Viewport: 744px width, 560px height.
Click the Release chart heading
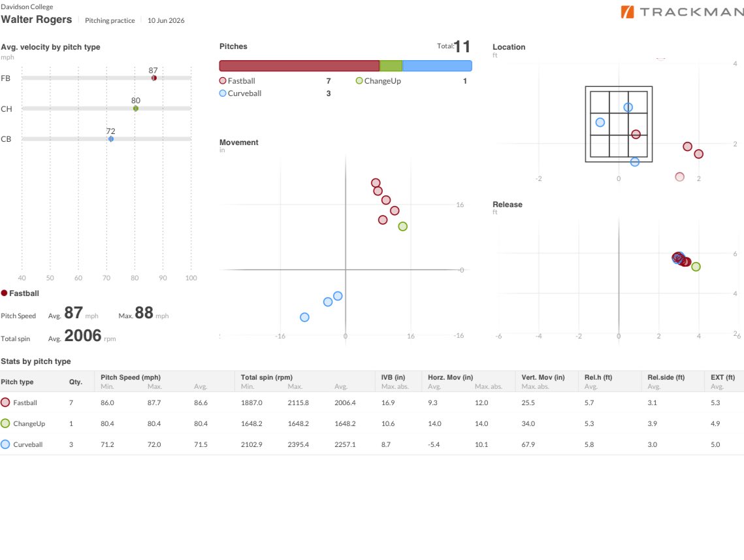coord(508,205)
